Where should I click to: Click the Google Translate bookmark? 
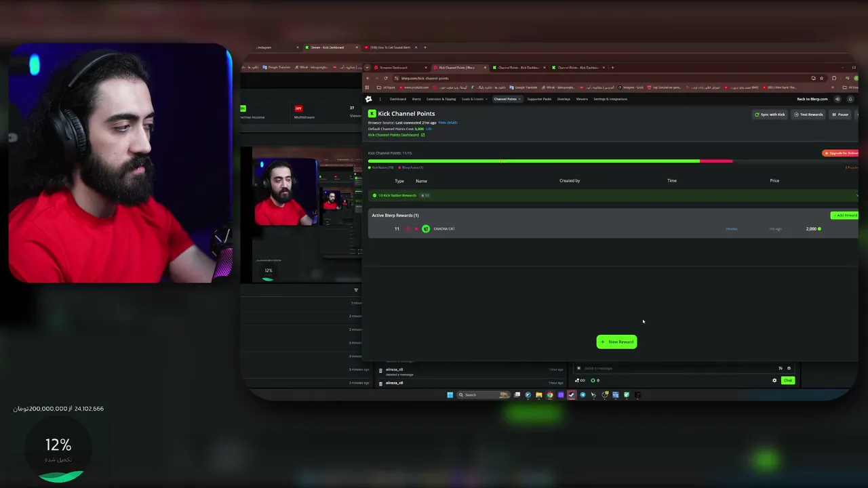(x=522, y=87)
